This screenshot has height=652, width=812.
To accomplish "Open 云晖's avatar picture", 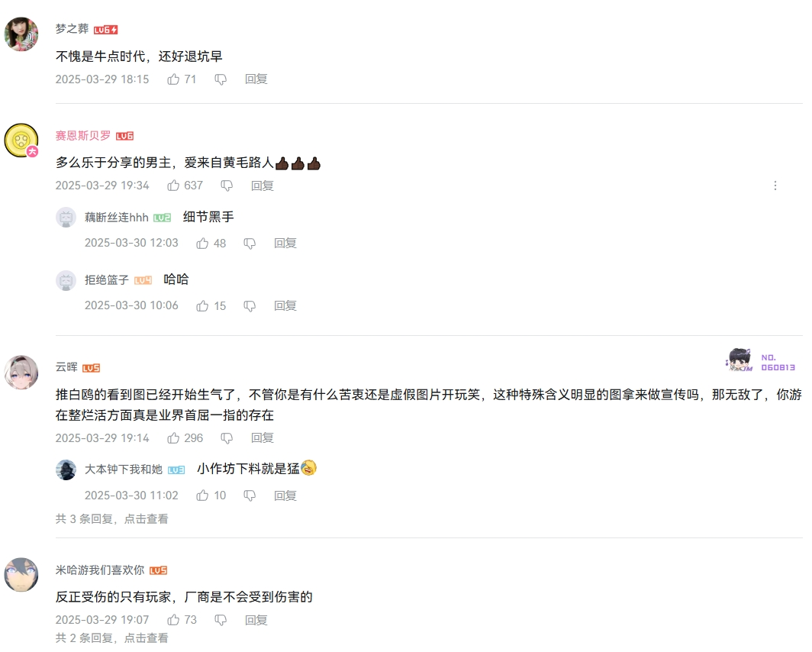I will [x=21, y=372].
